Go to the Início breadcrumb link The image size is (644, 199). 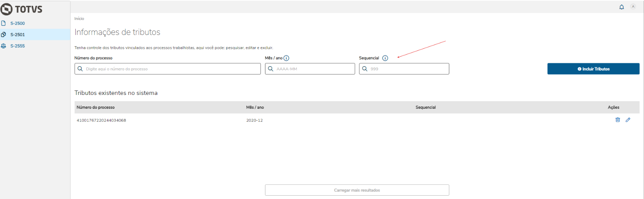(x=79, y=19)
